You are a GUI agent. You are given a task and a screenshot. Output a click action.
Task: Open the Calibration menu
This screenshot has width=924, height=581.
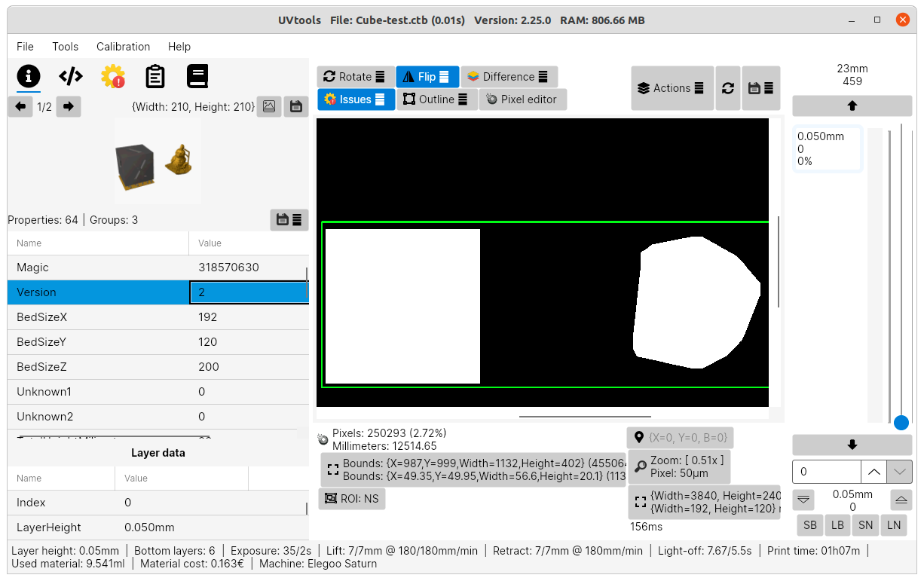click(x=123, y=47)
